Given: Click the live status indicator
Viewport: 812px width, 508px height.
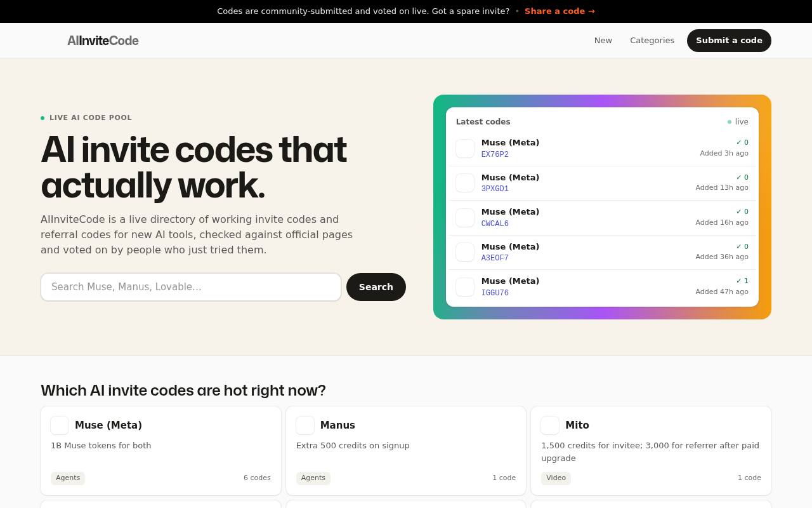Looking at the screenshot, I should 738,122.
